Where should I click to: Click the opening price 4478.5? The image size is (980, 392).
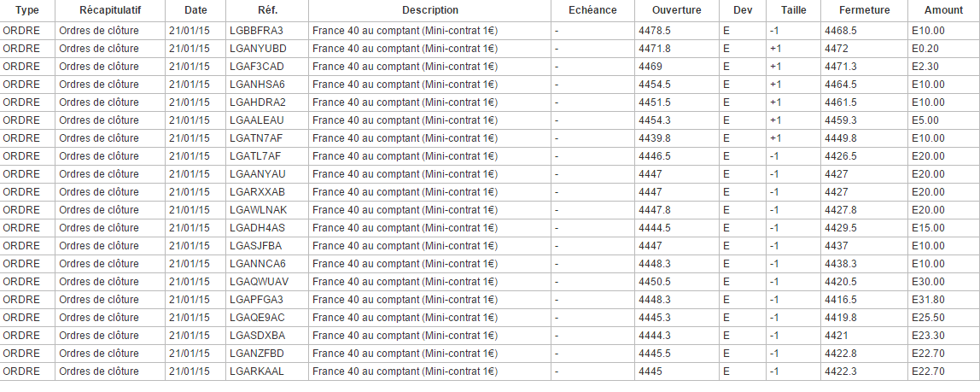(x=655, y=30)
